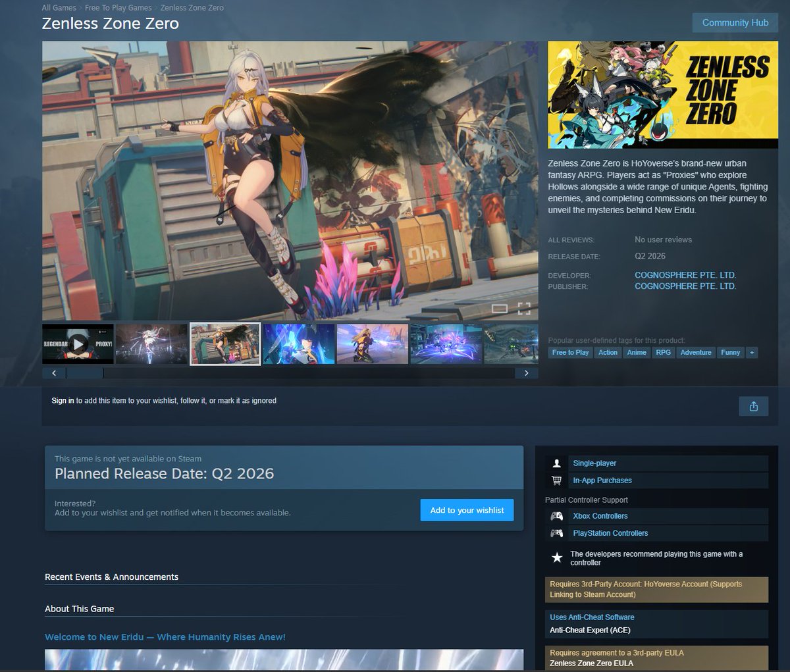Click the left arrow of thumbnail strip

(x=54, y=373)
